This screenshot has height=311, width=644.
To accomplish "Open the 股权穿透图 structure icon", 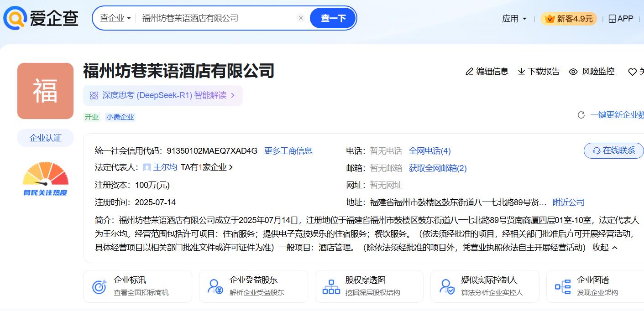I will click(331, 286).
